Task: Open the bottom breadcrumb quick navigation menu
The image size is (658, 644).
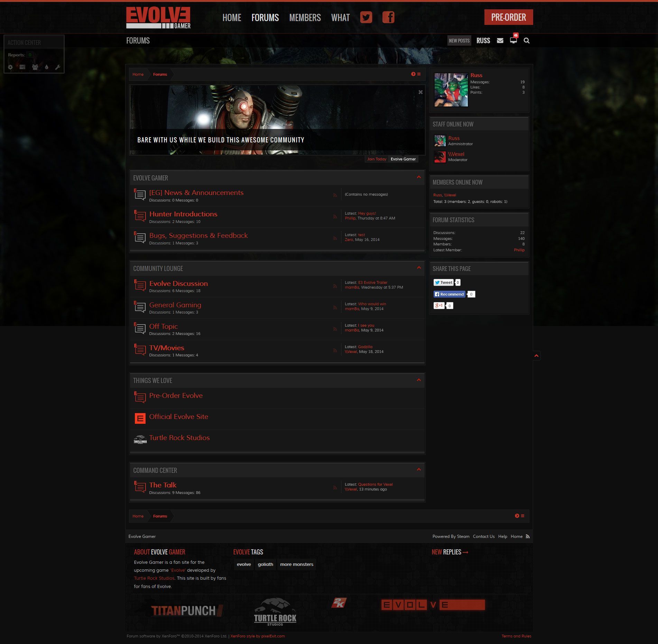Action: (520, 516)
